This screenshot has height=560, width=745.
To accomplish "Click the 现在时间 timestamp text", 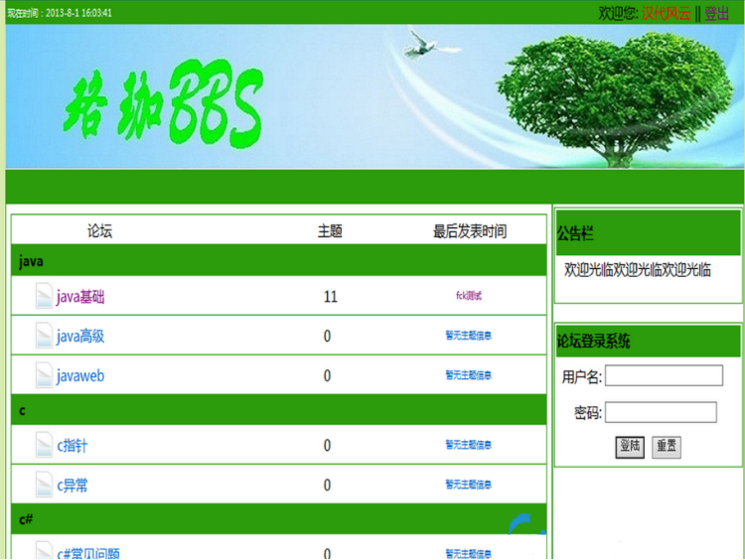I will click(60, 13).
